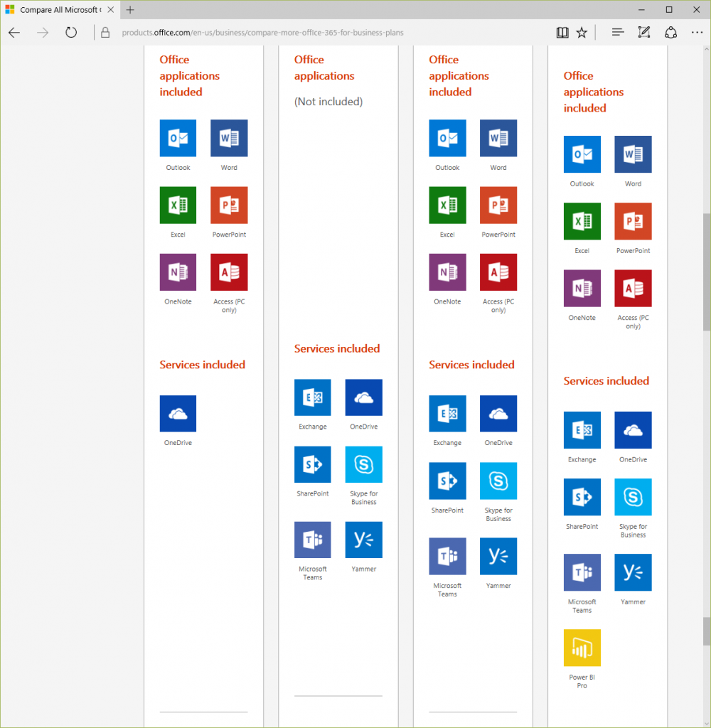Select the Excel icon in the fourth plan column
The image size is (711, 728).
coord(582,221)
